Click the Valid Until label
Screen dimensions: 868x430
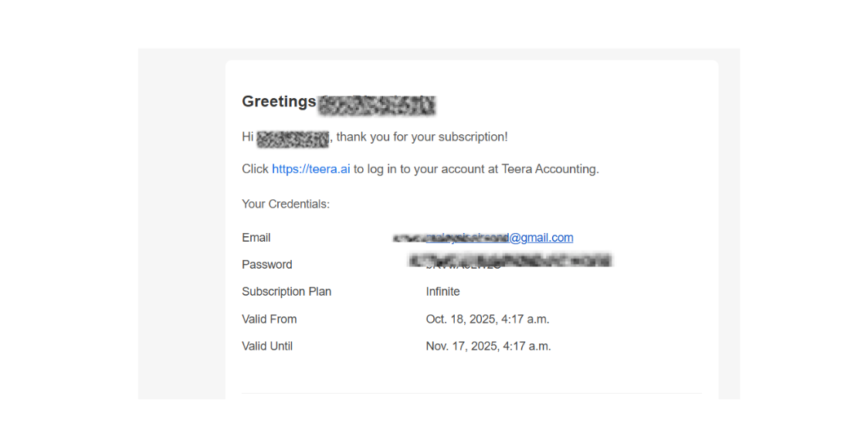[267, 347]
